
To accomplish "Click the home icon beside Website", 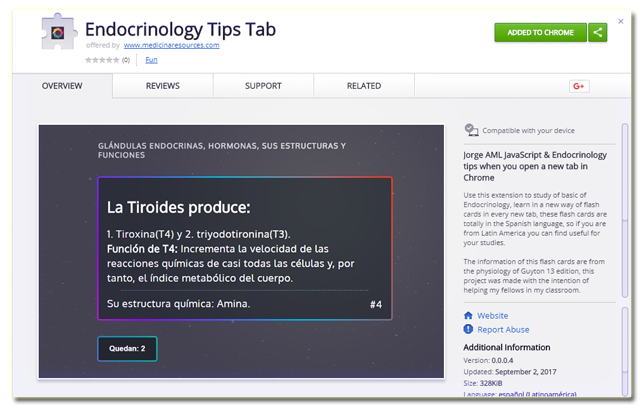I will 468,316.
